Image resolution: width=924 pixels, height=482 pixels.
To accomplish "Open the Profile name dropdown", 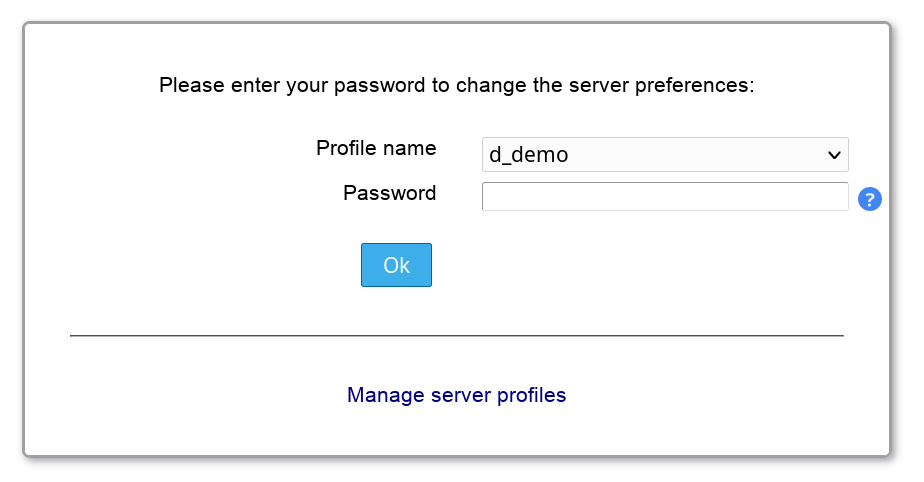I will click(665, 155).
